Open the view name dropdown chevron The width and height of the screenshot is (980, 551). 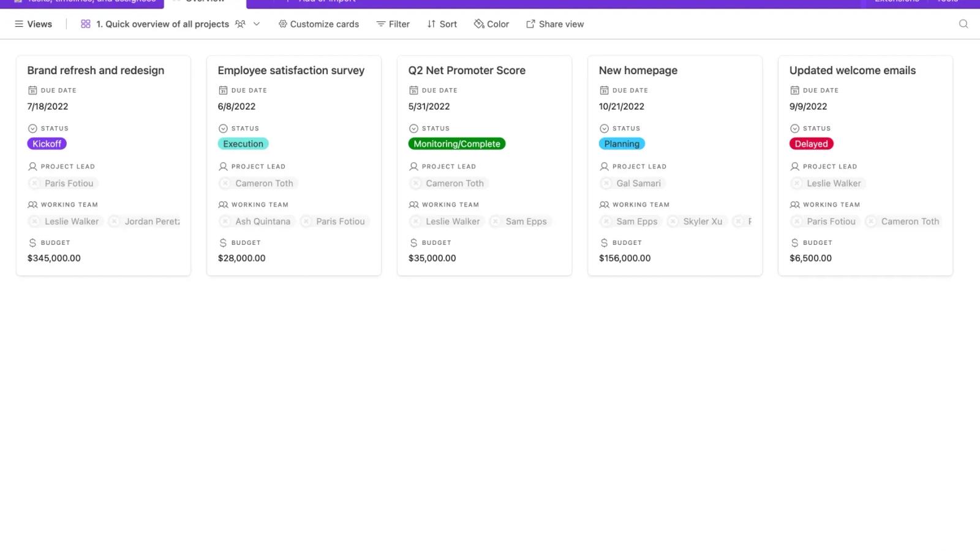(x=257, y=24)
